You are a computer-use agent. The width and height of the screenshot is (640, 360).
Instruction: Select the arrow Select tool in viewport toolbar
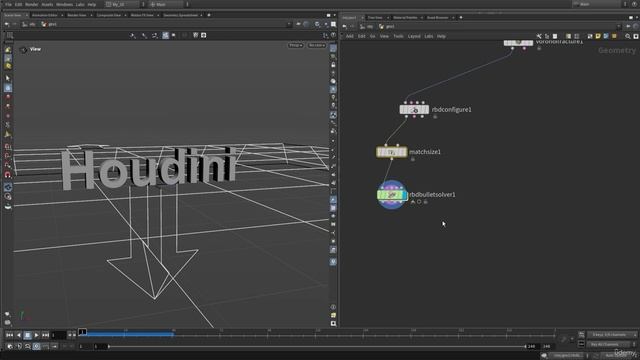[x=8, y=78]
